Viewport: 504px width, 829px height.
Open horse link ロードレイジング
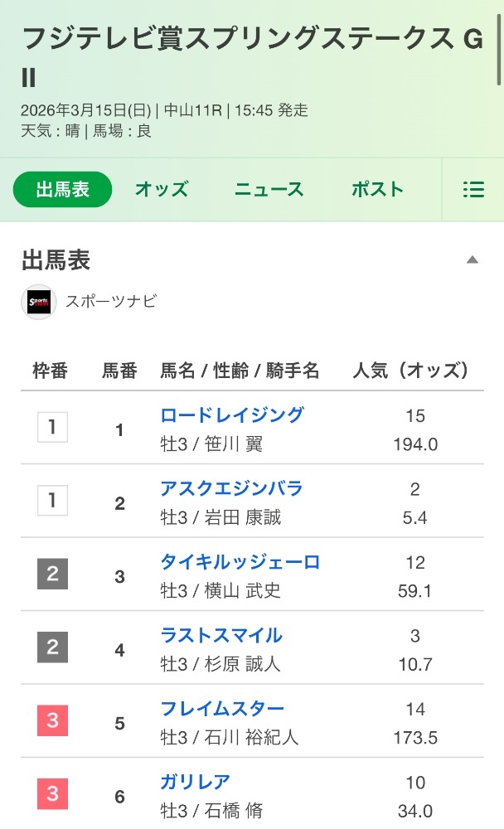(x=232, y=415)
